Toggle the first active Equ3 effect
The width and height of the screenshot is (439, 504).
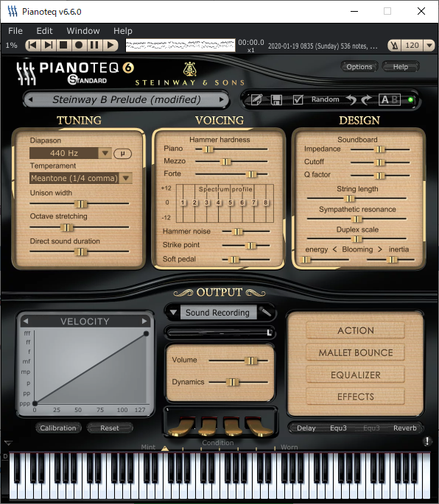[338, 427]
